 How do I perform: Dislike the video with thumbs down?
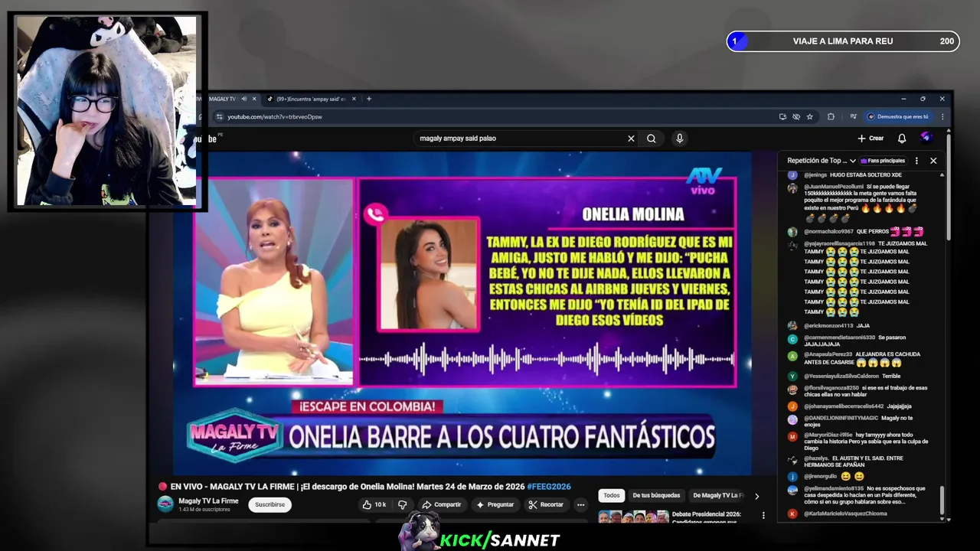tap(402, 504)
